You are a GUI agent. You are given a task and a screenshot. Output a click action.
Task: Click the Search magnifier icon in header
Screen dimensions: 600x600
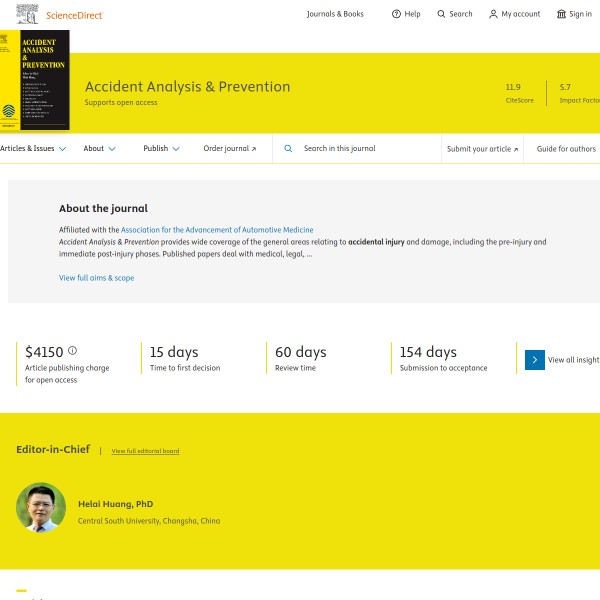(441, 14)
